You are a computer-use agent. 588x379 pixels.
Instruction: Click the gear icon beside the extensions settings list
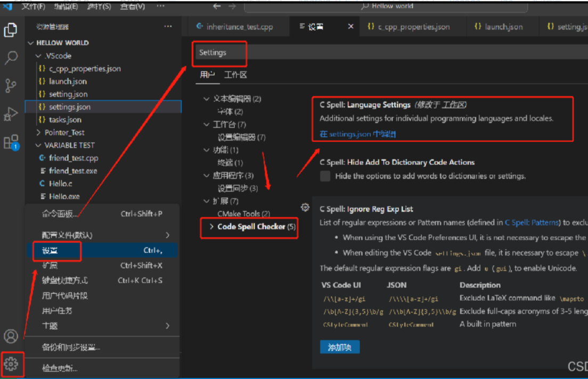[305, 208]
